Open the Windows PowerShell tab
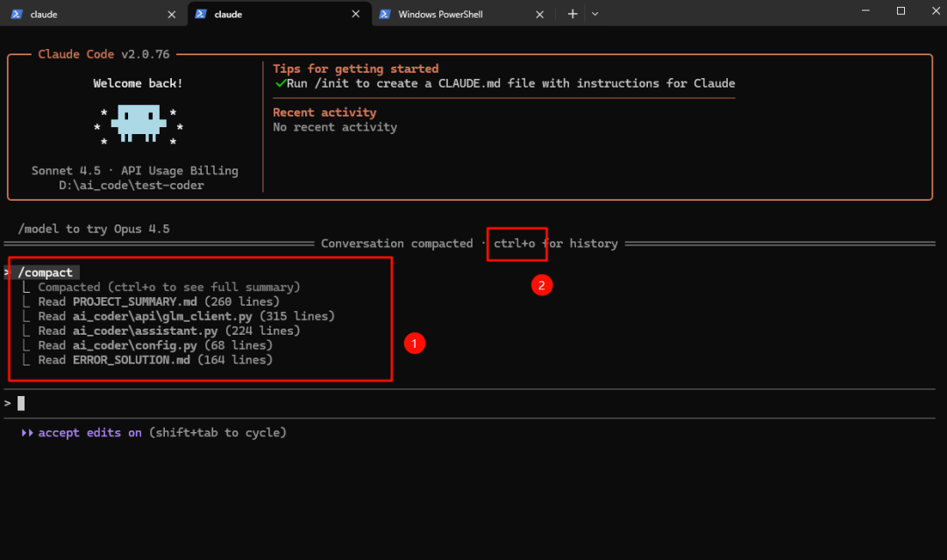The height and width of the screenshot is (560, 947). 461,14
